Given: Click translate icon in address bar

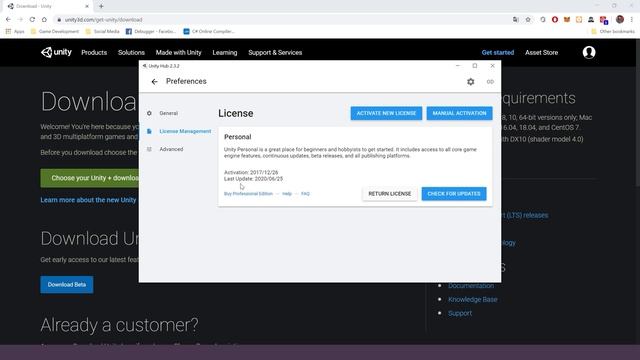Looking at the screenshot, I should pyautogui.click(x=516, y=19).
